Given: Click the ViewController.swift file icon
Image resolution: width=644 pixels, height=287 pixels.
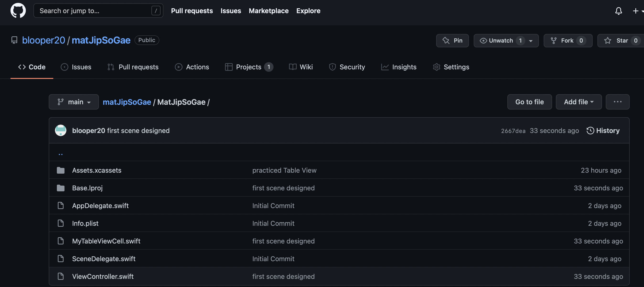Looking at the screenshot, I should (60, 276).
